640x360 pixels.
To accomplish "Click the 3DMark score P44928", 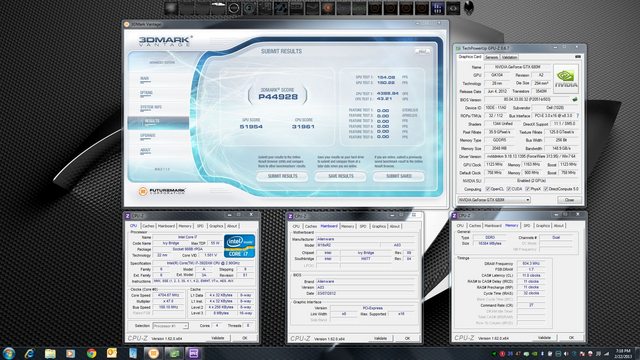I will (x=278, y=97).
